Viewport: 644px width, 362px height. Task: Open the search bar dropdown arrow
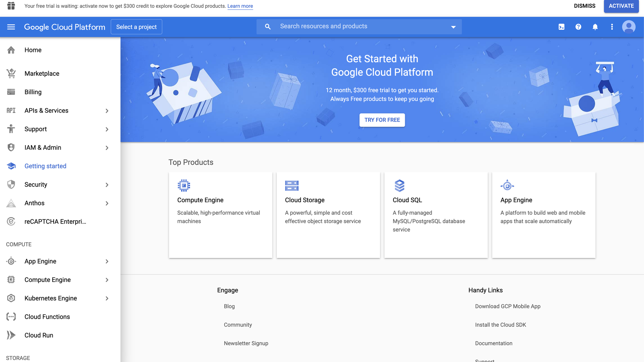453,27
